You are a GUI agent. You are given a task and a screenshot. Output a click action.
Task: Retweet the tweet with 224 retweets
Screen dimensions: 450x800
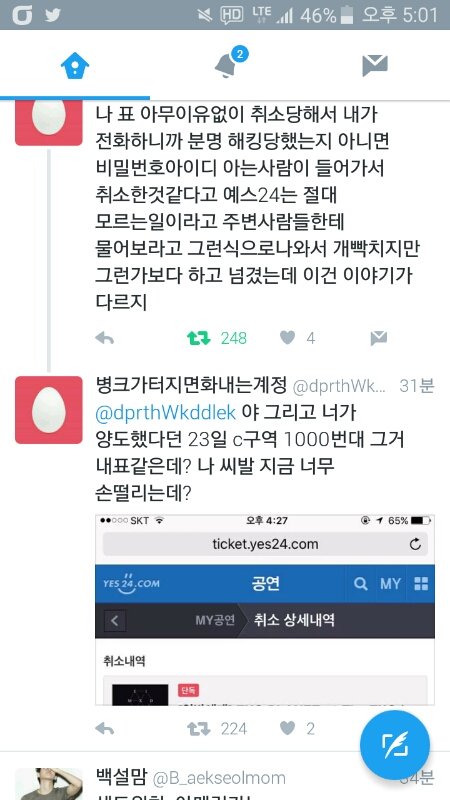(198, 729)
